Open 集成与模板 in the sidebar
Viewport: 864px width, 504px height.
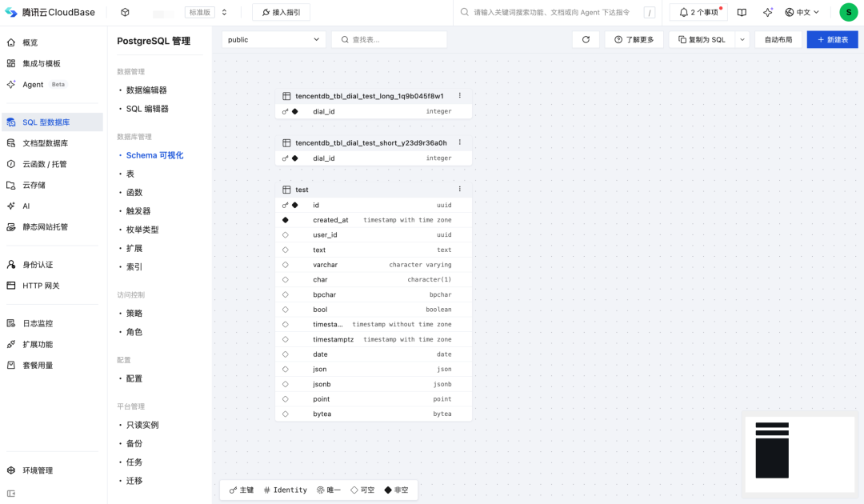pyautogui.click(x=52, y=63)
